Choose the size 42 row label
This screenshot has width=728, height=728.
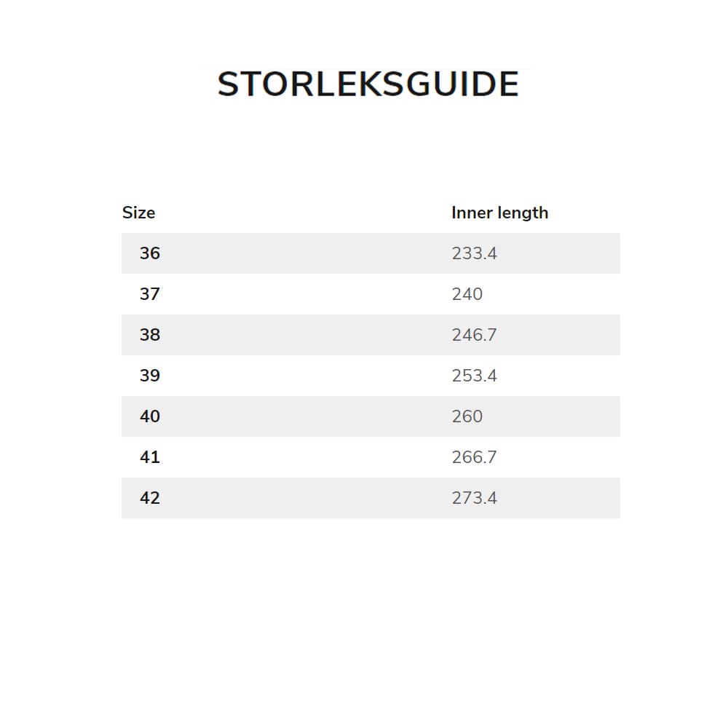150,498
